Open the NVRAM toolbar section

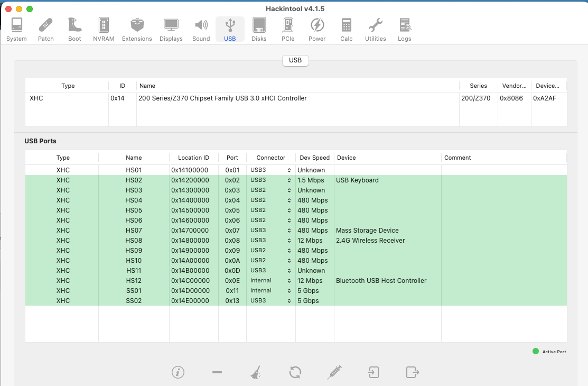104,30
